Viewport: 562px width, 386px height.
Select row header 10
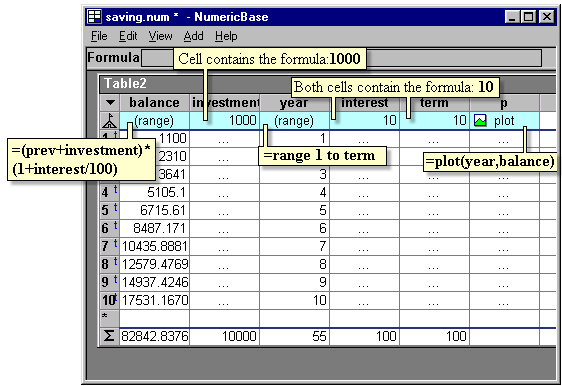(109, 300)
